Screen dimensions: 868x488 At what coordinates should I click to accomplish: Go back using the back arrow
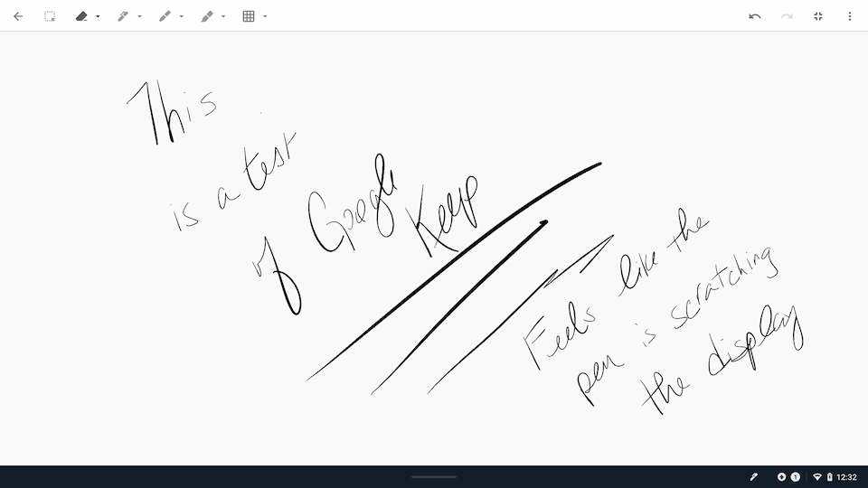18,16
